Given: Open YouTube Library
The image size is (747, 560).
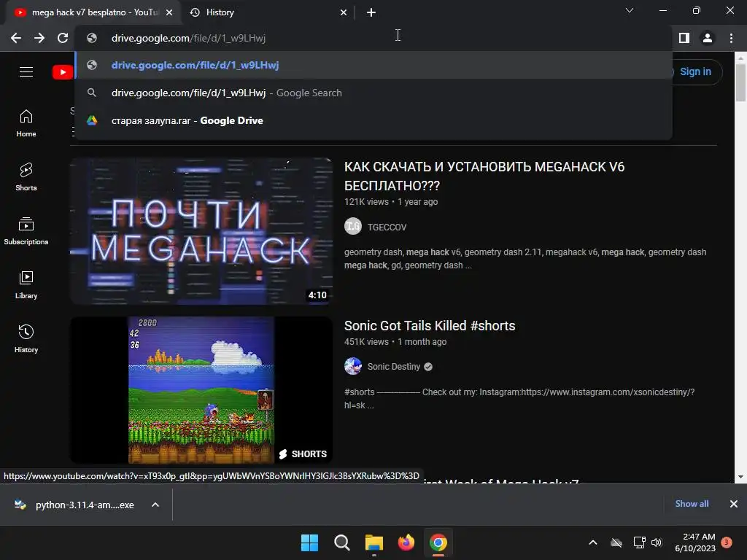Looking at the screenshot, I should pos(26,285).
